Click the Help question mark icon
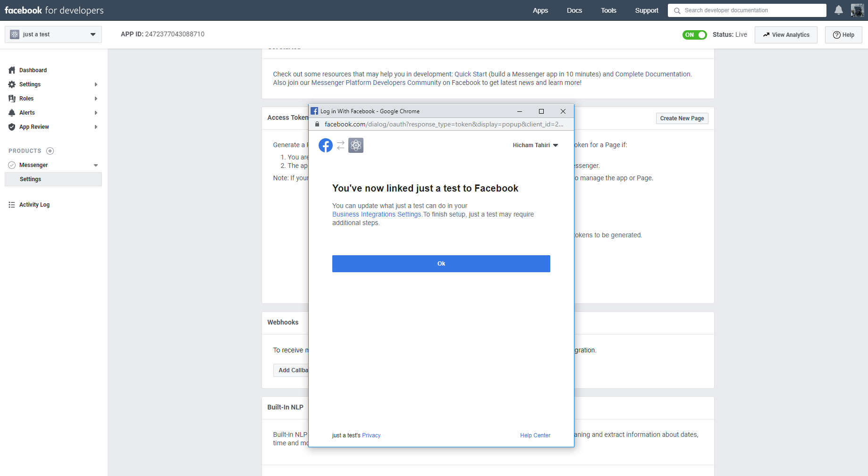The image size is (868, 476). point(837,35)
